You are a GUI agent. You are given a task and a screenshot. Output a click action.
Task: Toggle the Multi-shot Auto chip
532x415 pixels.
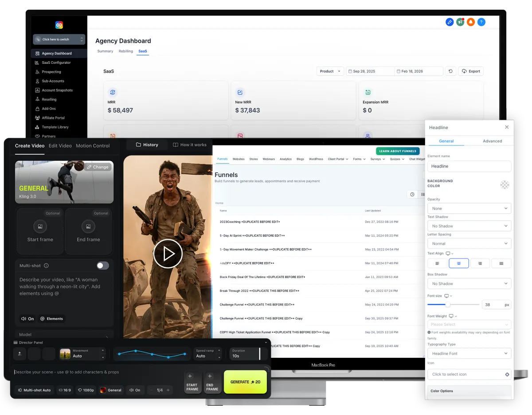(34, 390)
